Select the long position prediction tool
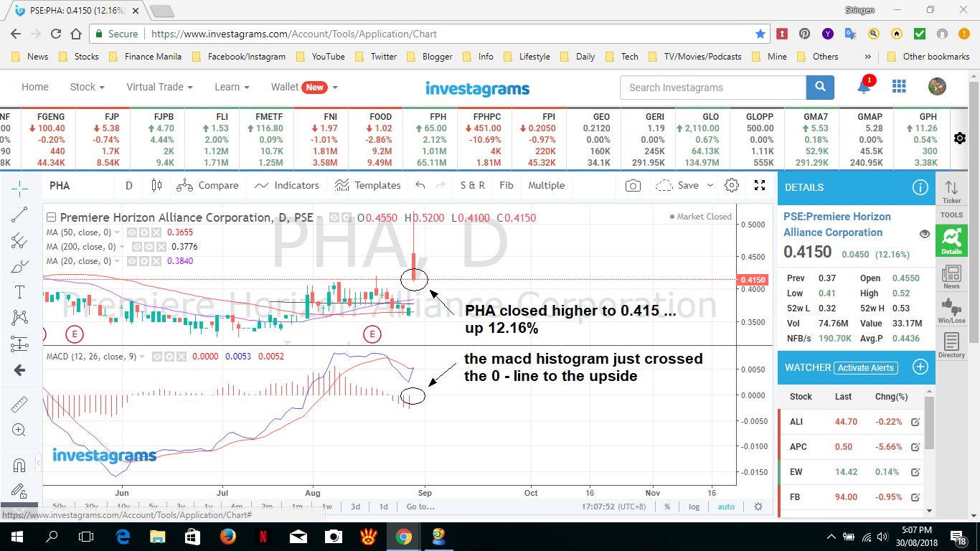This screenshot has height=551, width=980. pyautogui.click(x=19, y=344)
